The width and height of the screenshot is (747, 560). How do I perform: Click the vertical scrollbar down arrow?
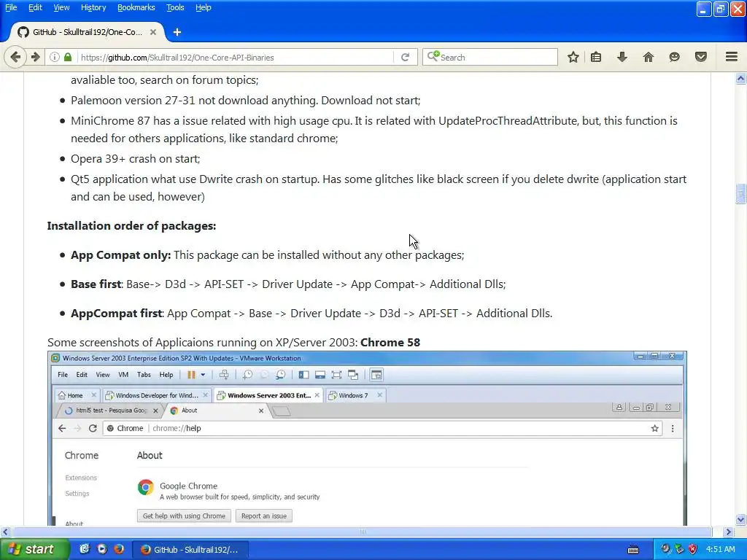click(x=741, y=519)
